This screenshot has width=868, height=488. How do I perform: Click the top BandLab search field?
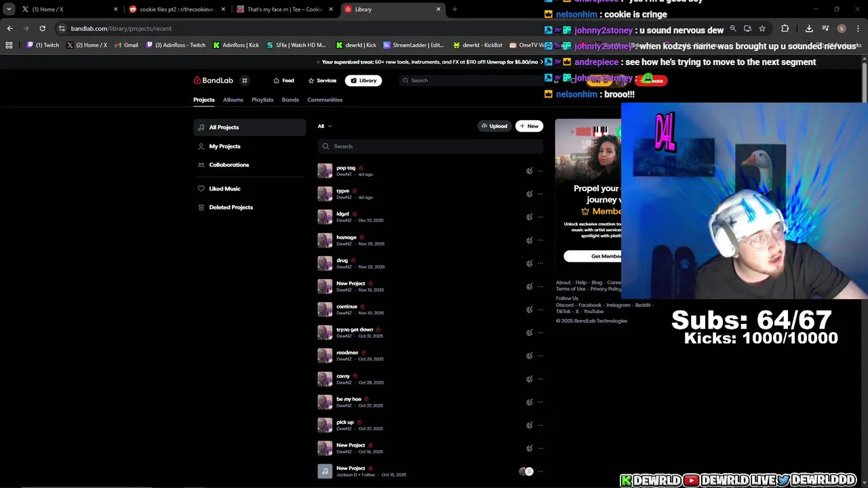point(471,81)
